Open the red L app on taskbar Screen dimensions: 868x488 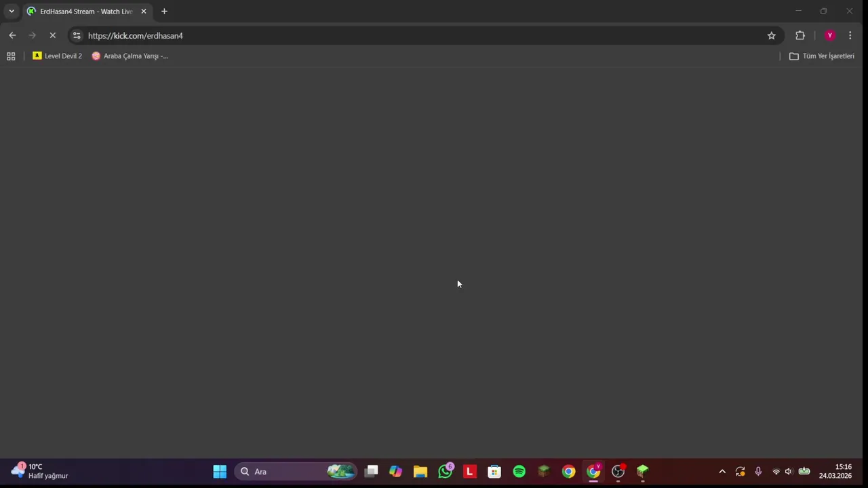pyautogui.click(x=470, y=472)
